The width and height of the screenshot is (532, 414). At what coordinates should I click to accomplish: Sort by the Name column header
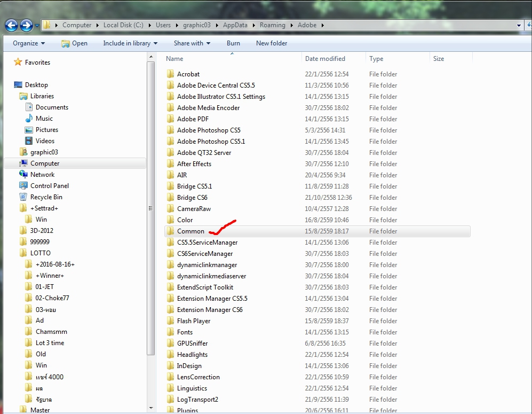[232, 58]
